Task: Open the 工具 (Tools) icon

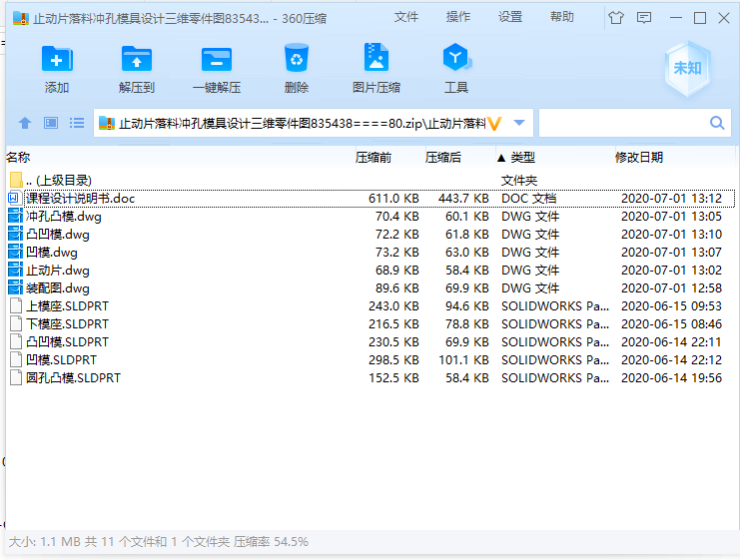Action: (x=456, y=57)
